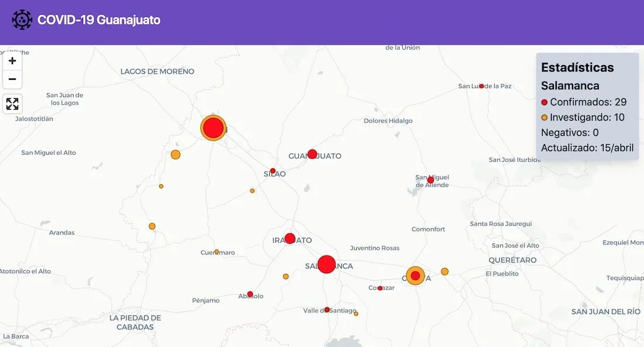Viewport: 644px width, 347px height.
Task: Click the red Confirmados legend dot
Action: tap(544, 103)
